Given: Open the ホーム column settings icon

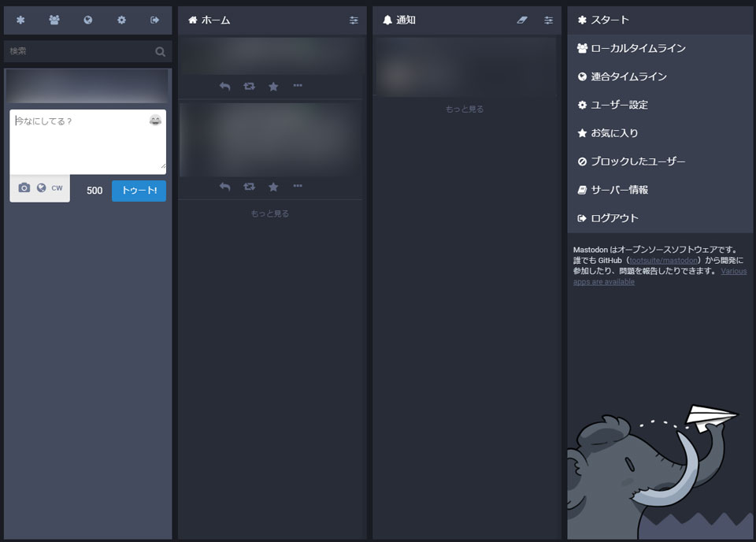Looking at the screenshot, I should point(354,20).
